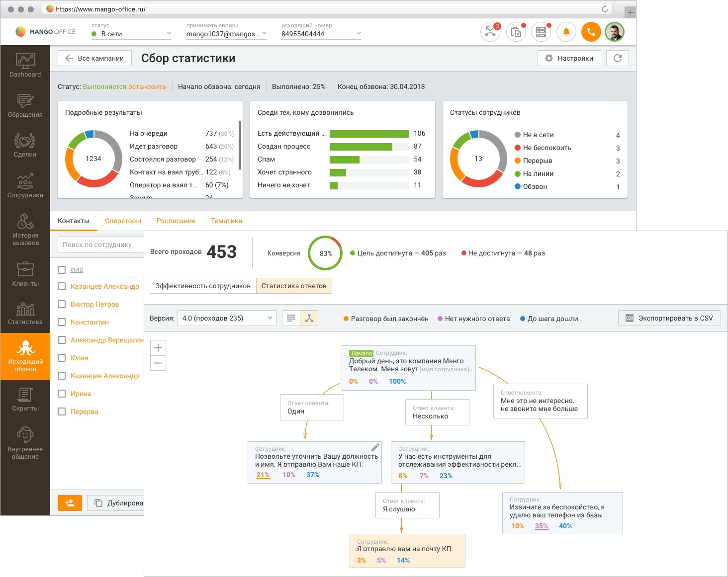Viewport: 728px width, 577px height.
Task: Expand the статус В сети dropdown
Action: [132, 34]
